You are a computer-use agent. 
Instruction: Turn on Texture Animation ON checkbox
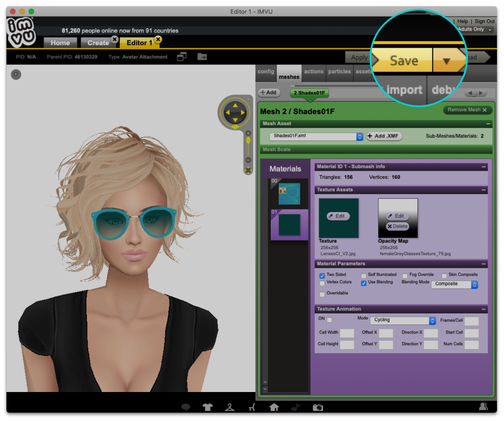point(330,320)
